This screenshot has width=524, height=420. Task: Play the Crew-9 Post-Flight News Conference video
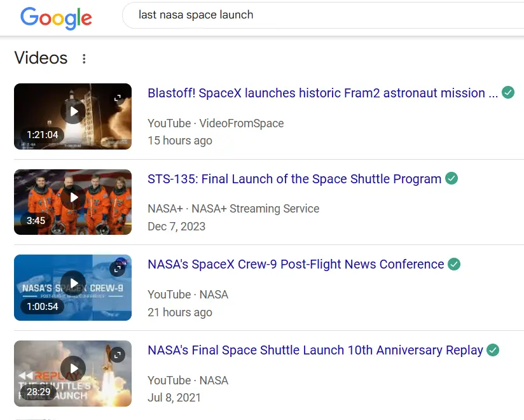pyautogui.click(x=73, y=283)
